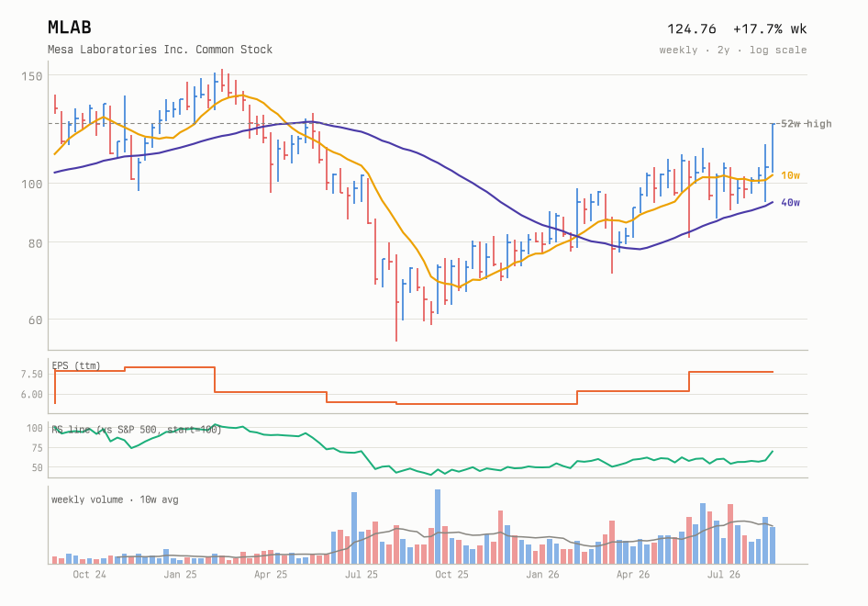
Task: Click the 'Oct 24' date axis label
Action: point(89,575)
